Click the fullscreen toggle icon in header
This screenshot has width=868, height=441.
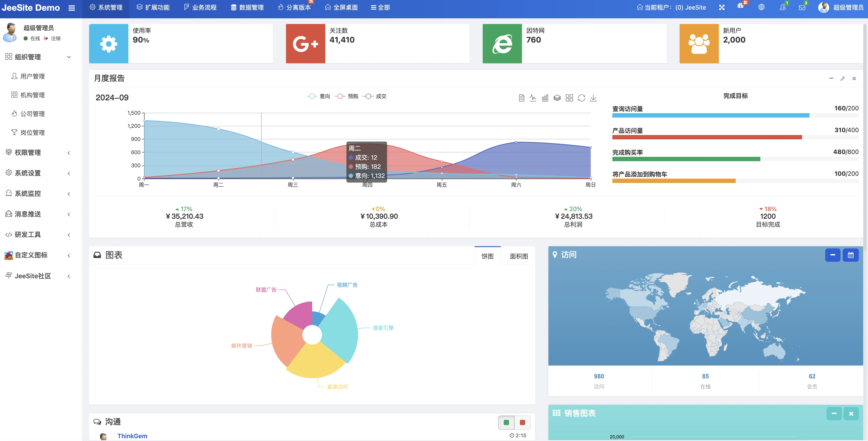[x=722, y=7]
